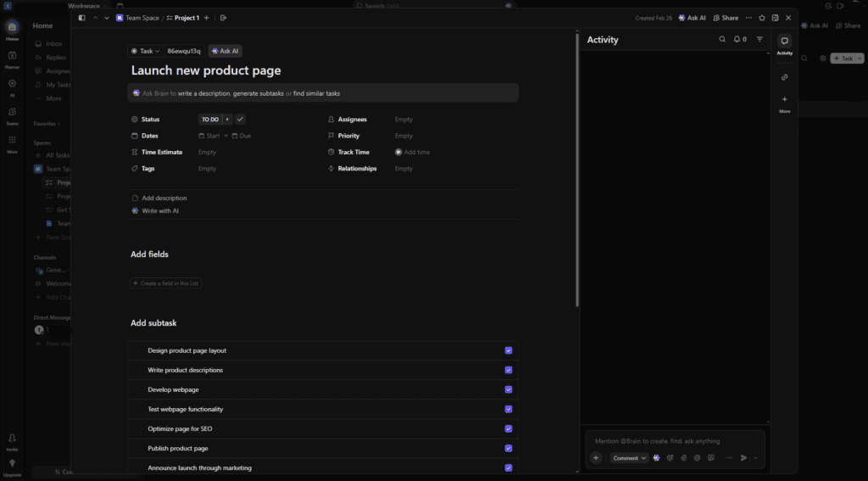
Task: Open Planner in the background left rail
Action: (12, 59)
